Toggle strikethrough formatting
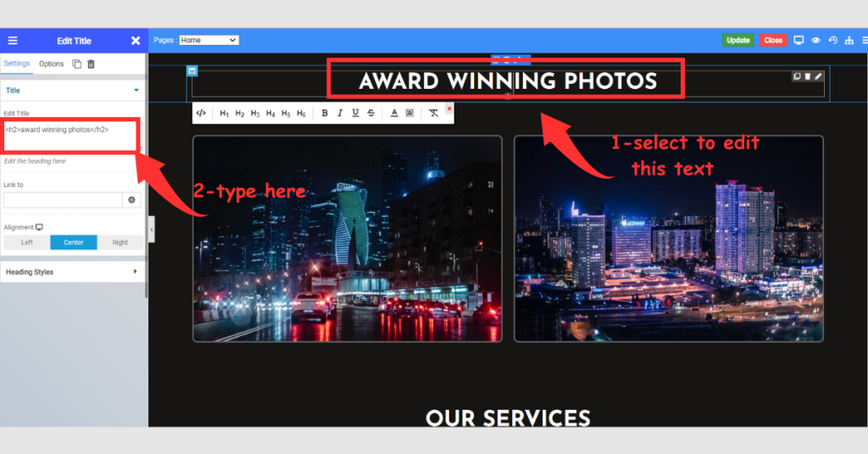The image size is (868, 454). (x=371, y=113)
